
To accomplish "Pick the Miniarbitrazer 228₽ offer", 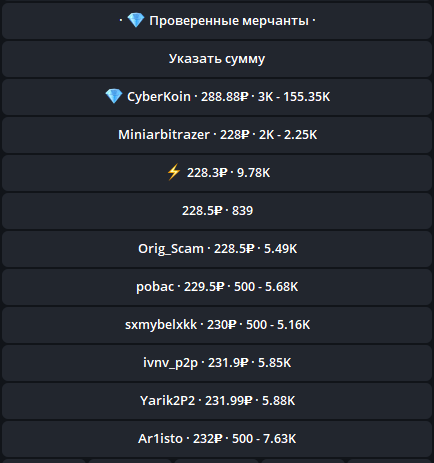I will coord(217,135).
